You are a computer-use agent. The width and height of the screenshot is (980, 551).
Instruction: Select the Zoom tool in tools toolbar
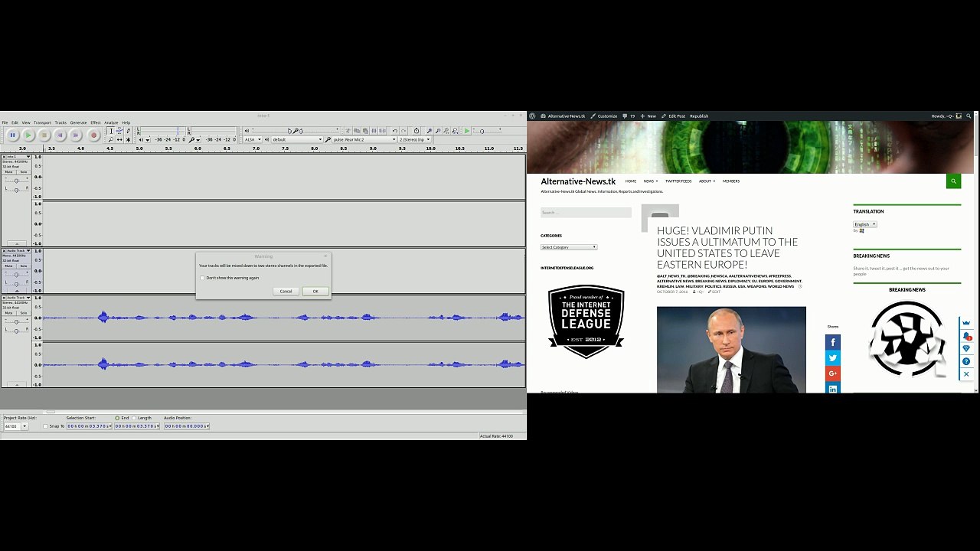coord(110,139)
